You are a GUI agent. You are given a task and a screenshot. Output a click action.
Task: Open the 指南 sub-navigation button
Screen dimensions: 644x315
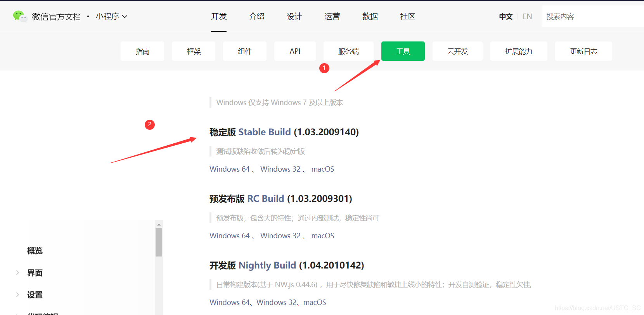[142, 51]
